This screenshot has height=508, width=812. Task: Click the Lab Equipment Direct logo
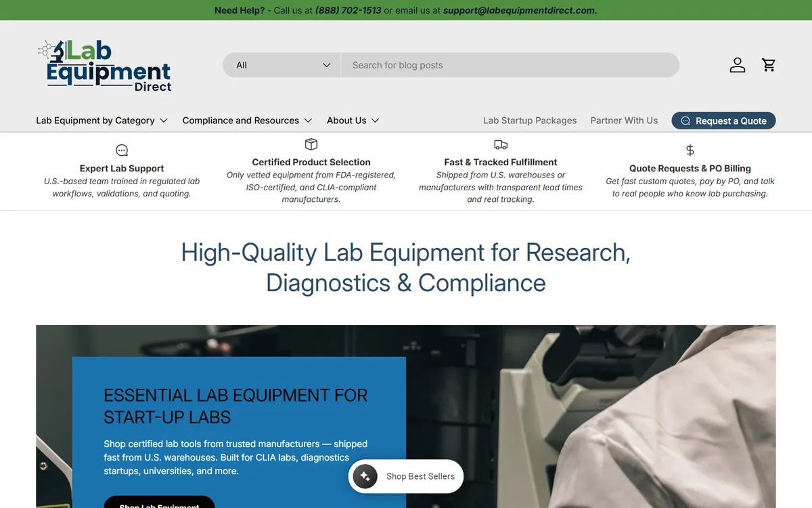104,66
